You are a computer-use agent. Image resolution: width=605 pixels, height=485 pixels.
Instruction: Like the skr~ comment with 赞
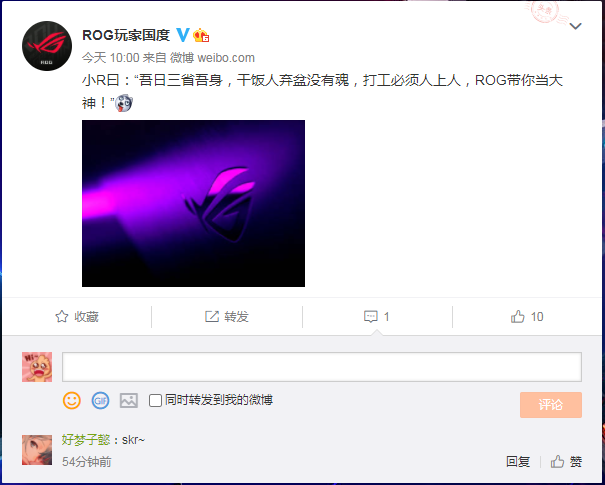566,461
